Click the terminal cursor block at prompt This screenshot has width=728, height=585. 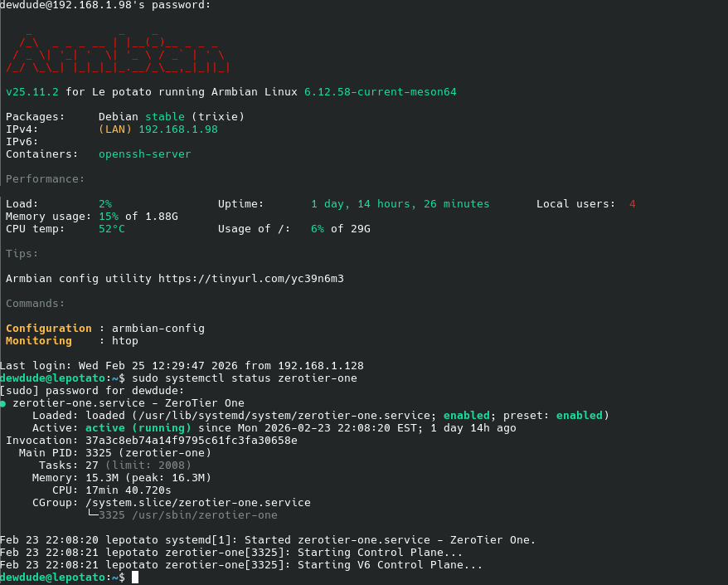click(x=135, y=577)
